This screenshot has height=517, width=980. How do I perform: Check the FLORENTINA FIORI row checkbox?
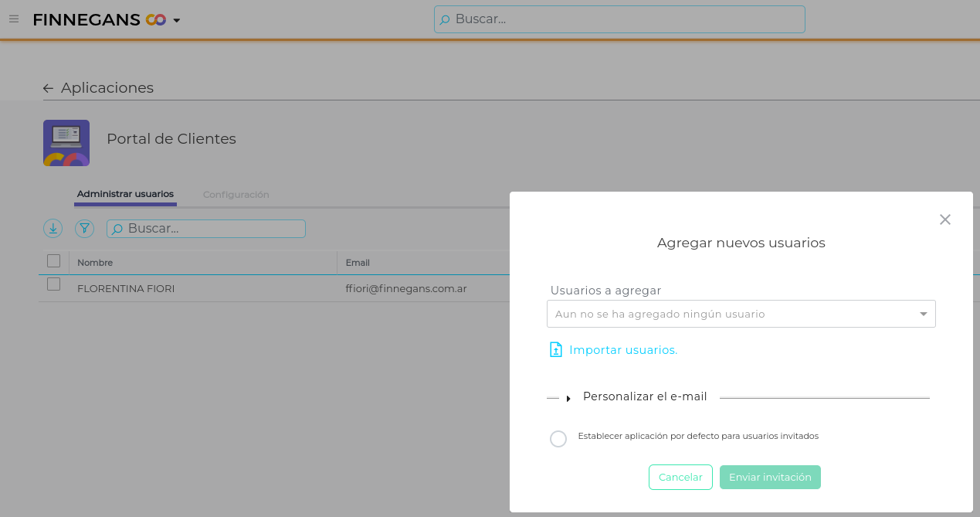tap(53, 284)
